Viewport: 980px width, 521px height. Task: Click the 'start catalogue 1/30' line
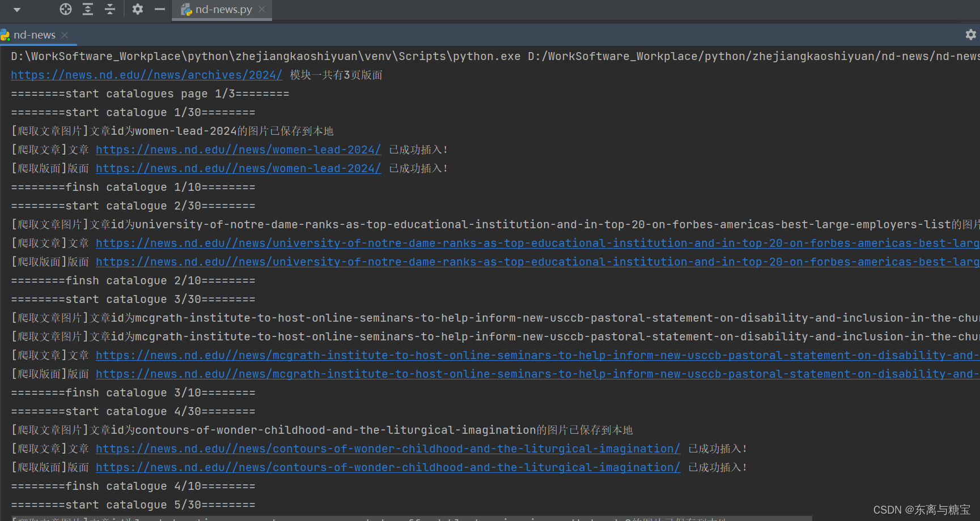click(x=133, y=112)
